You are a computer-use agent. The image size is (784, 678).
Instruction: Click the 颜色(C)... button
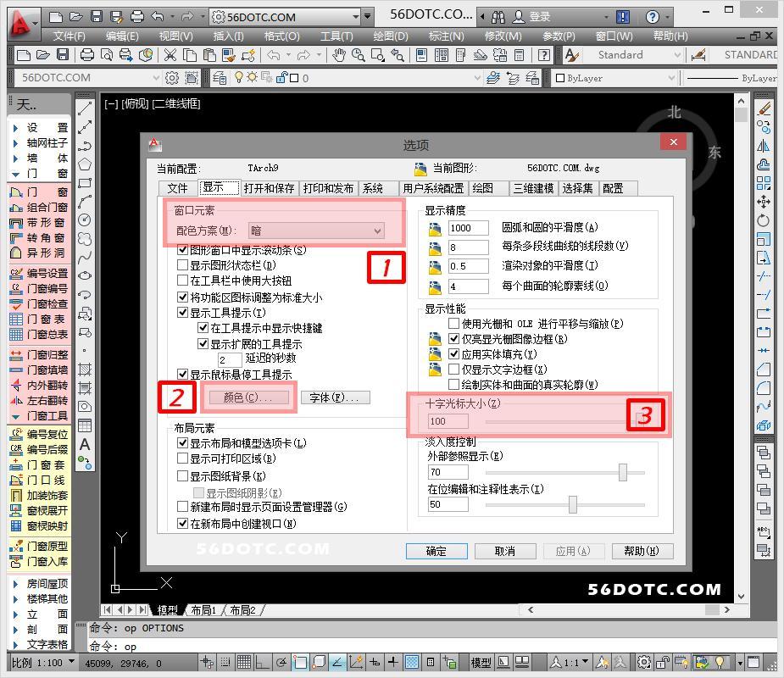tap(247, 397)
